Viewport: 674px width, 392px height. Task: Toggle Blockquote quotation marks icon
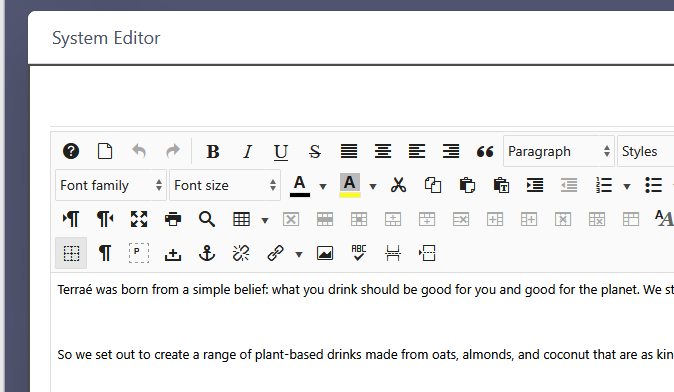click(x=485, y=151)
